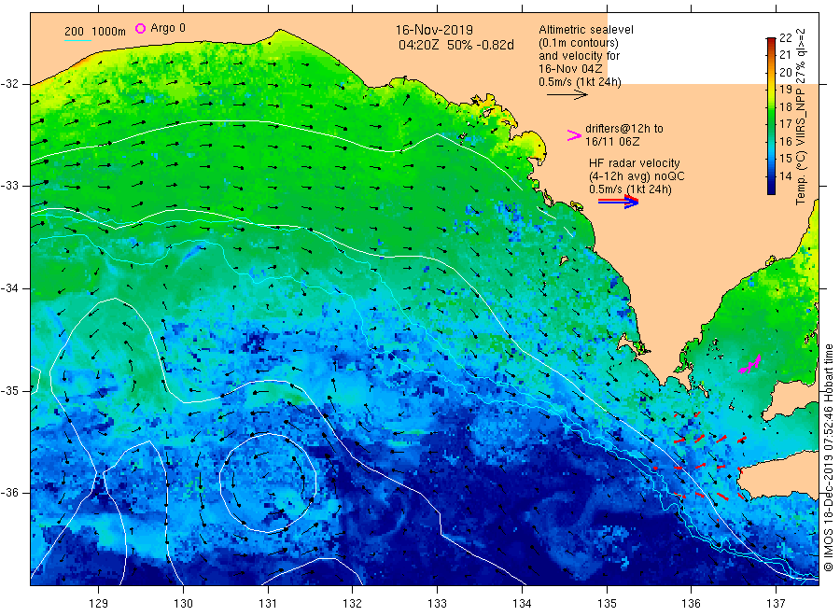Click the 20 value on the color scale

click(x=785, y=72)
